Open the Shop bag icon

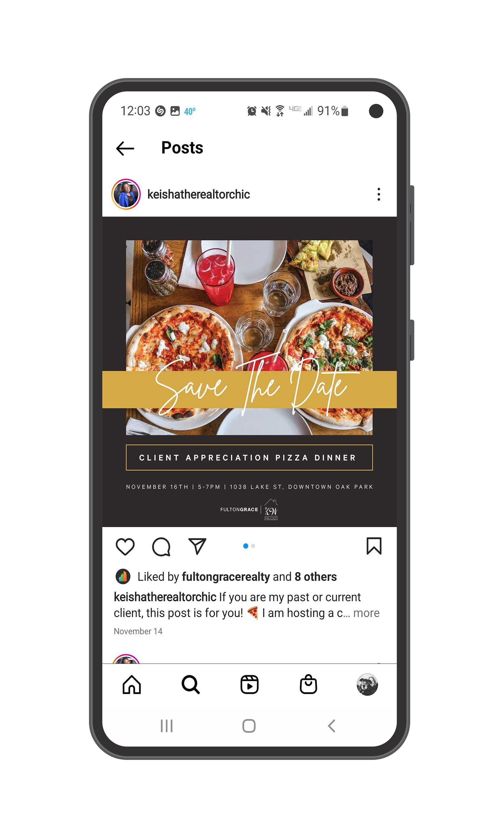pyautogui.click(x=308, y=684)
